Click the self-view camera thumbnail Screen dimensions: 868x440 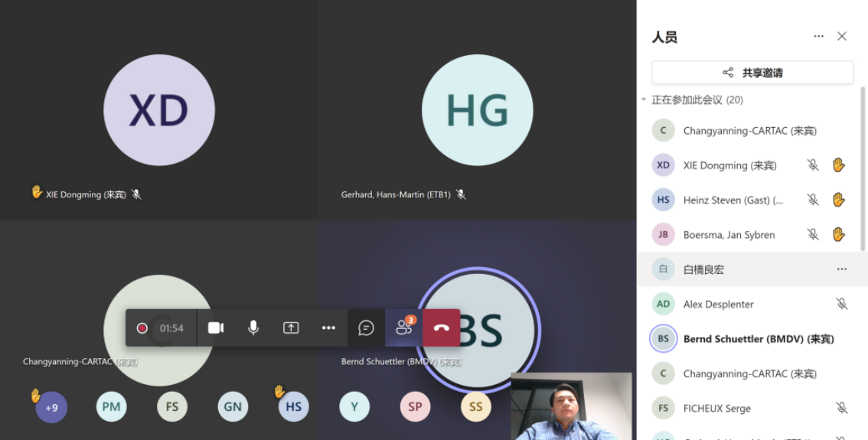tap(571, 407)
